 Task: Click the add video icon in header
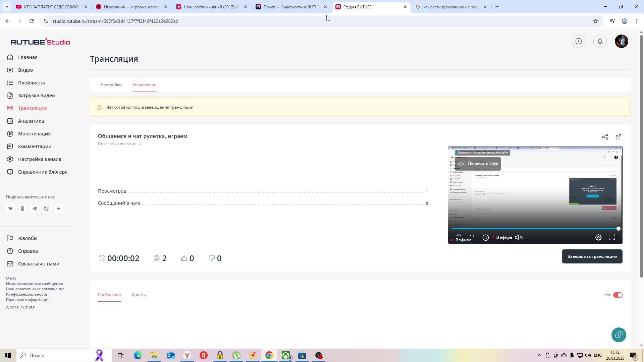578,41
